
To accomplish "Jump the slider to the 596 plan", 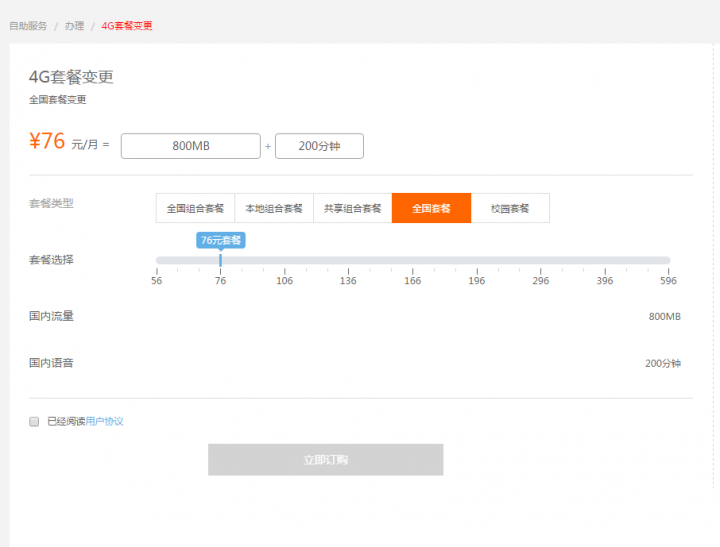I will pyautogui.click(x=668, y=261).
